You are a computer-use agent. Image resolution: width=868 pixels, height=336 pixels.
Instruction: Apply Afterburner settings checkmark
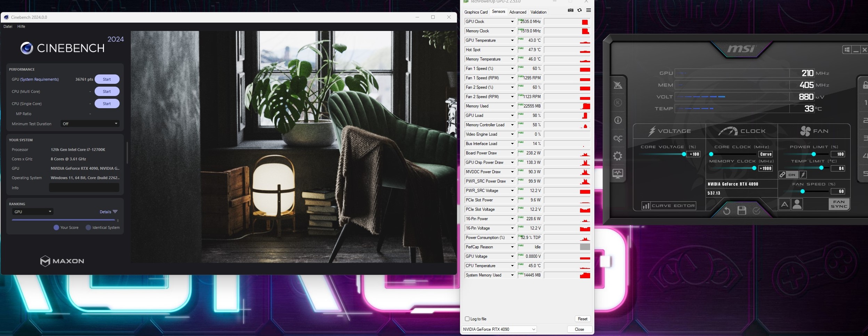pos(756,211)
